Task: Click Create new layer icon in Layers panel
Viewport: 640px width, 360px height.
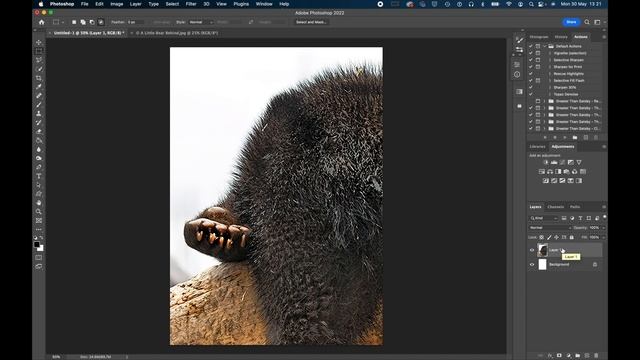Action: 587,356
